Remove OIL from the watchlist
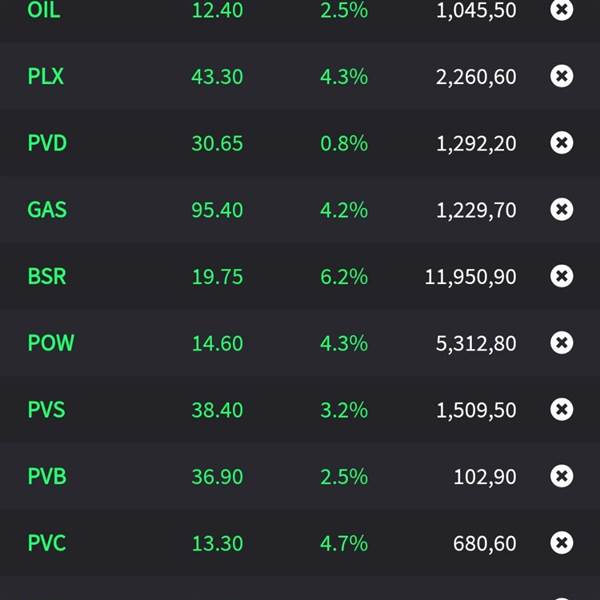 pyautogui.click(x=562, y=10)
